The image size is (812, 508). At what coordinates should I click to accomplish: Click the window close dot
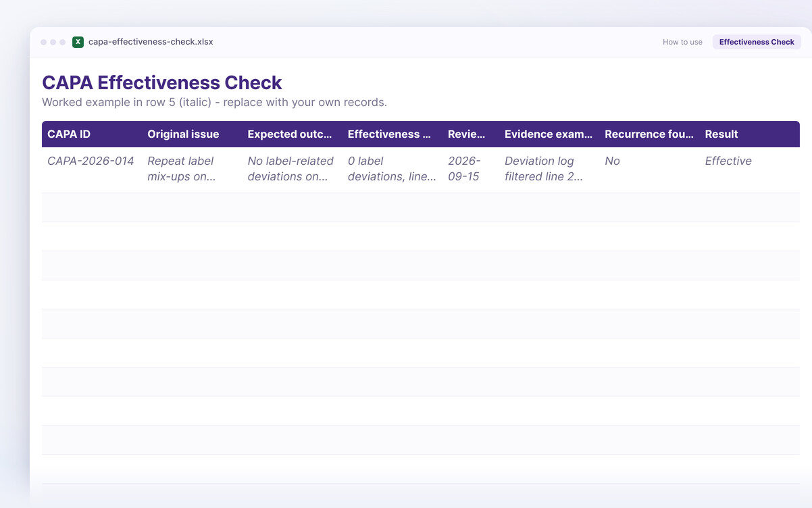(x=44, y=42)
